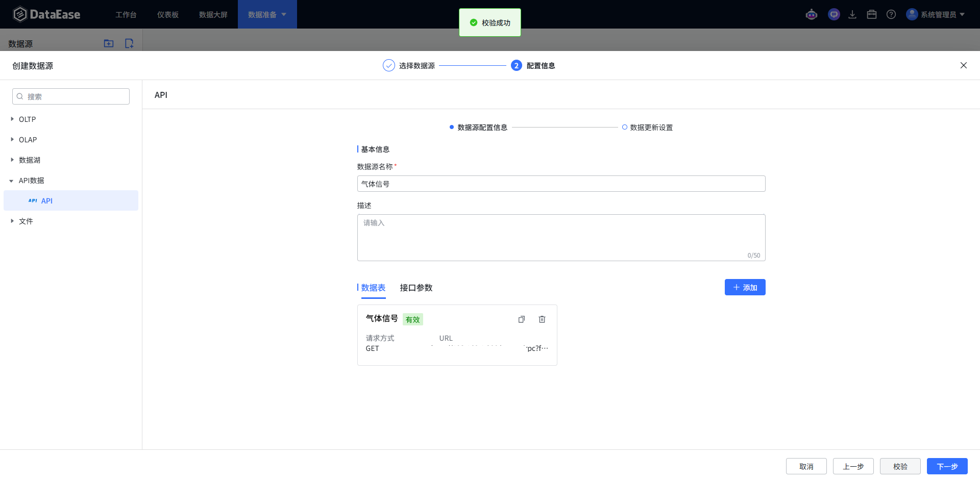Viewport: 980px width, 482px height.
Task: Click the new folder icon in data source panel
Action: [109, 43]
